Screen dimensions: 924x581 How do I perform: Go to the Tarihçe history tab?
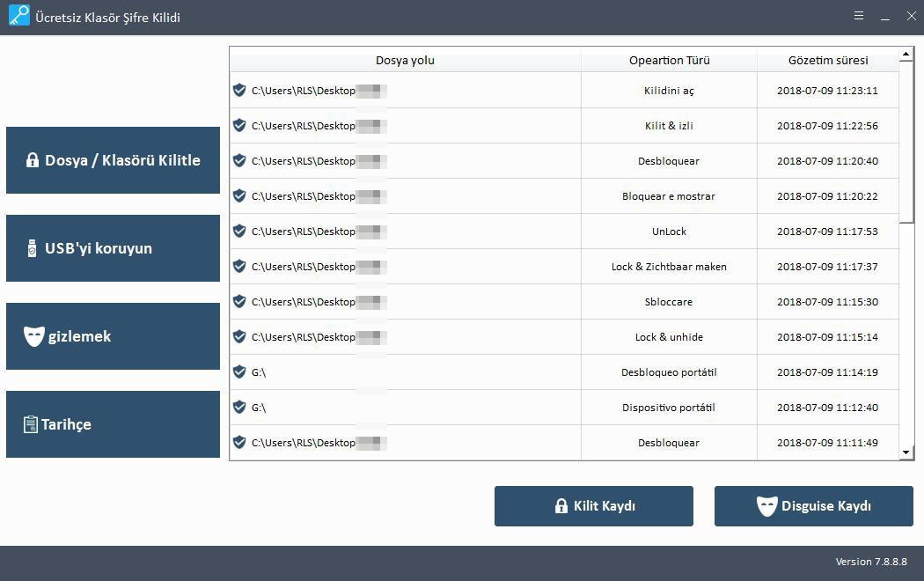tap(113, 424)
